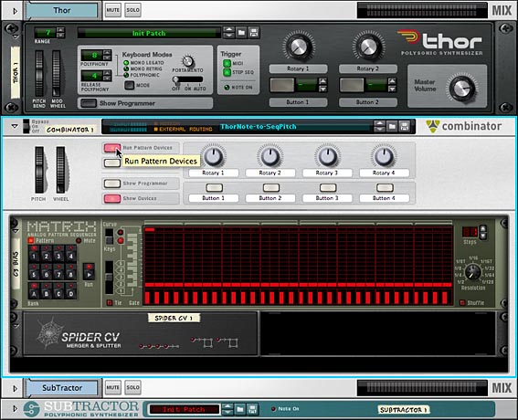Click the Thor pitch bend wheel
Screen dimensions: 518x420
pos(39,73)
